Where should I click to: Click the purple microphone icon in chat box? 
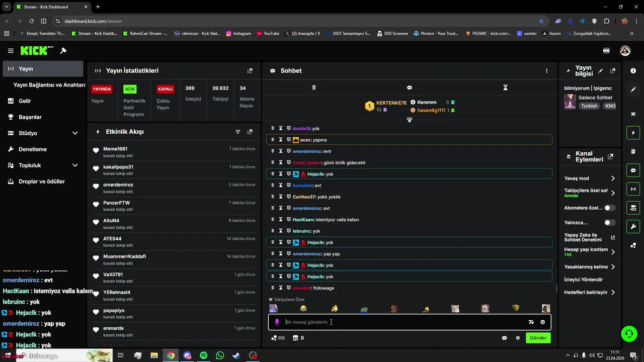(x=277, y=322)
